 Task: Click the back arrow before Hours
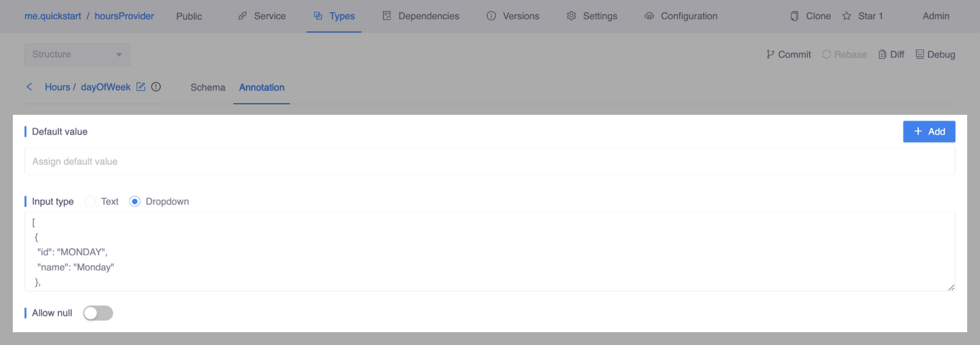point(29,87)
